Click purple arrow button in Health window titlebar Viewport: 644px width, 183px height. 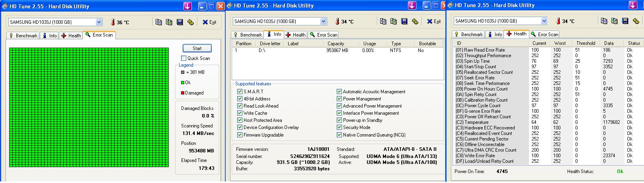coord(633,5)
